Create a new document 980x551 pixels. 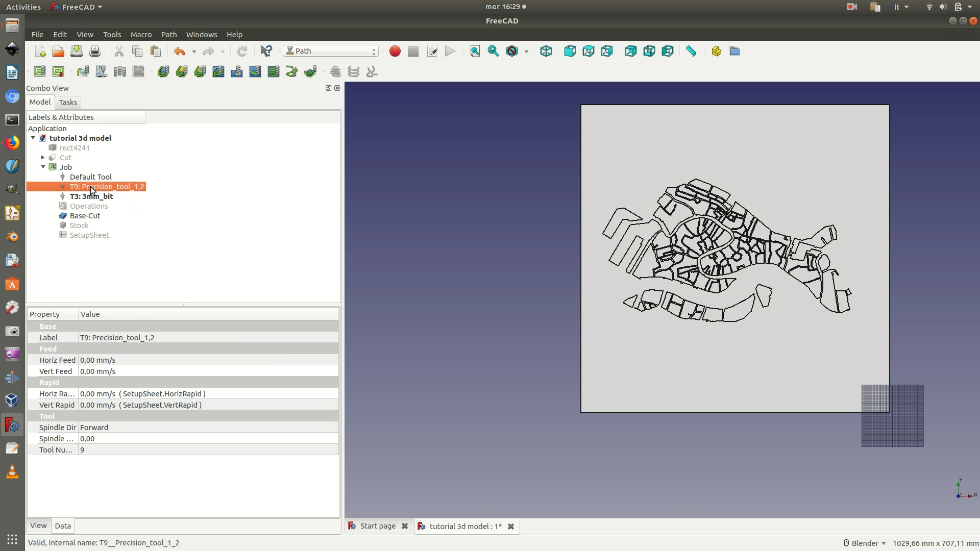click(x=40, y=51)
